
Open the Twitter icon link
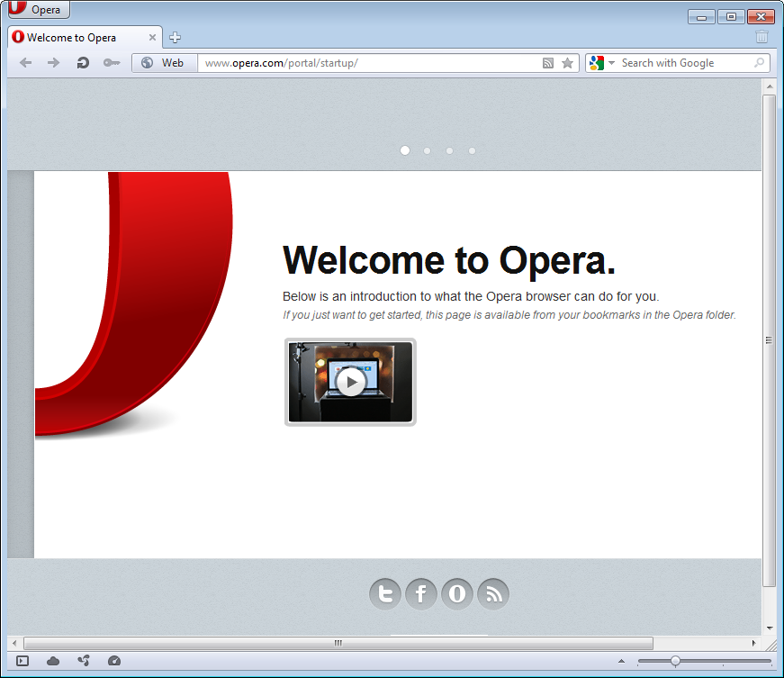[385, 594]
